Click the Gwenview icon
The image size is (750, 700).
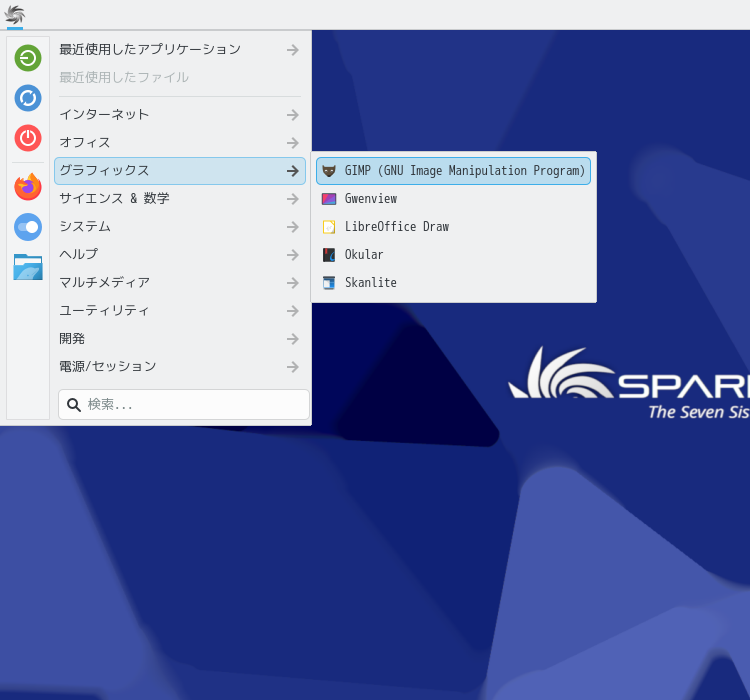click(x=329, y=199)
